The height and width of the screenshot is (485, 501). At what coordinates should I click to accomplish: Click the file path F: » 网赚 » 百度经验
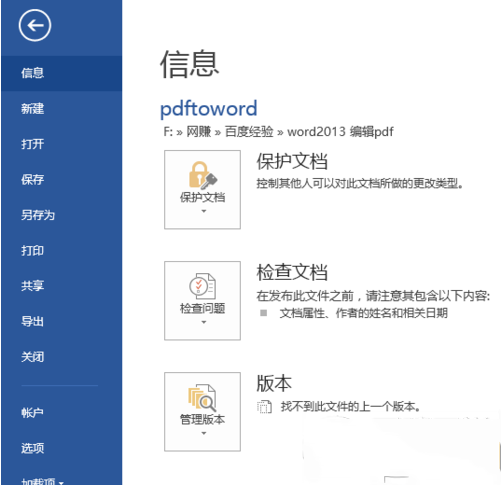click(218, 132)
